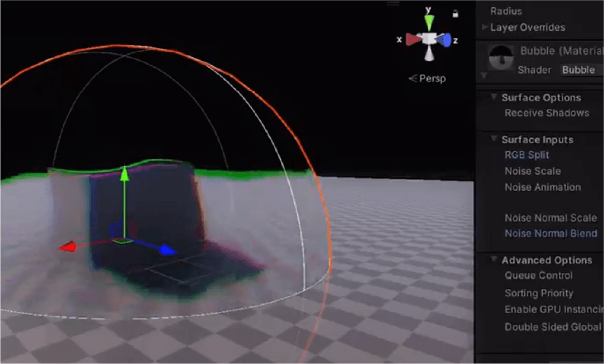The height and width of the screenshot is (364, 604).
Task: Collapse the Bubble material foldout arrow
Action: pos(484,75)
